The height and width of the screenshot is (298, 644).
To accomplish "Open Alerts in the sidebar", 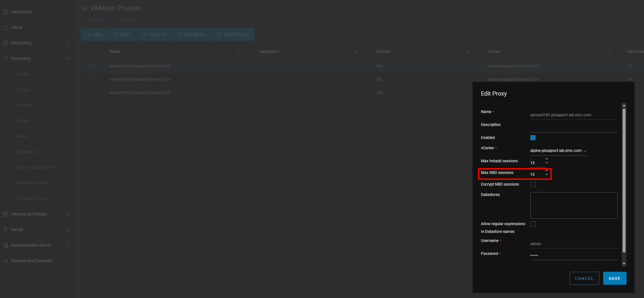I will coord(17,28).
